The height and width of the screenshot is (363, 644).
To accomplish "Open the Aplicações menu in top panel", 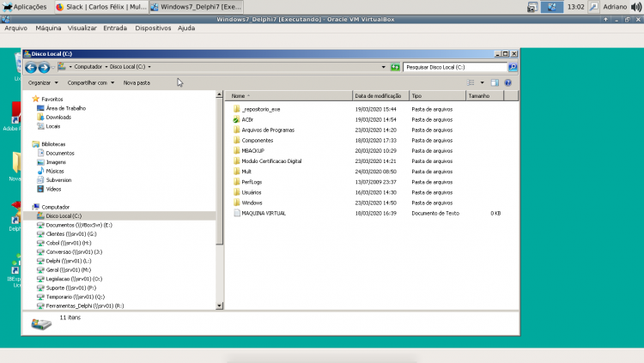I will coord(25,7).
